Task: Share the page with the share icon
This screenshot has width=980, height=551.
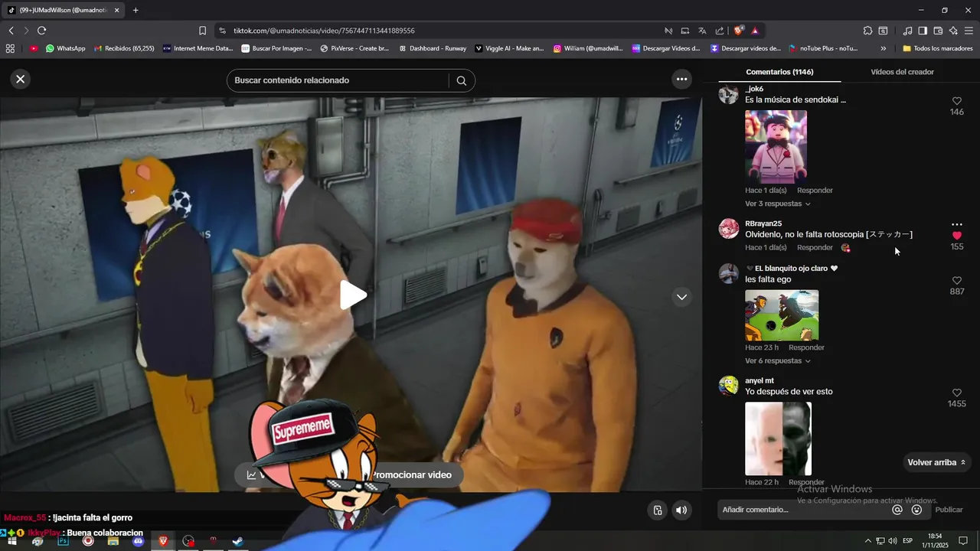Action: (x=719, y=31)
